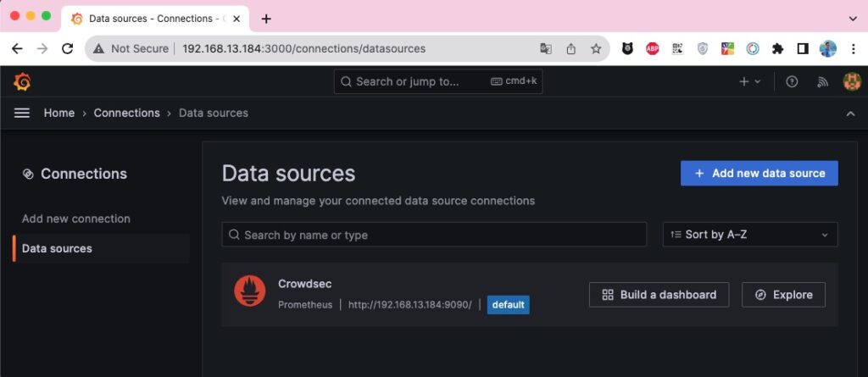Go to Home breadcrumb
The width and height of the screenshot is (868, 377).
tap(59, 113)
